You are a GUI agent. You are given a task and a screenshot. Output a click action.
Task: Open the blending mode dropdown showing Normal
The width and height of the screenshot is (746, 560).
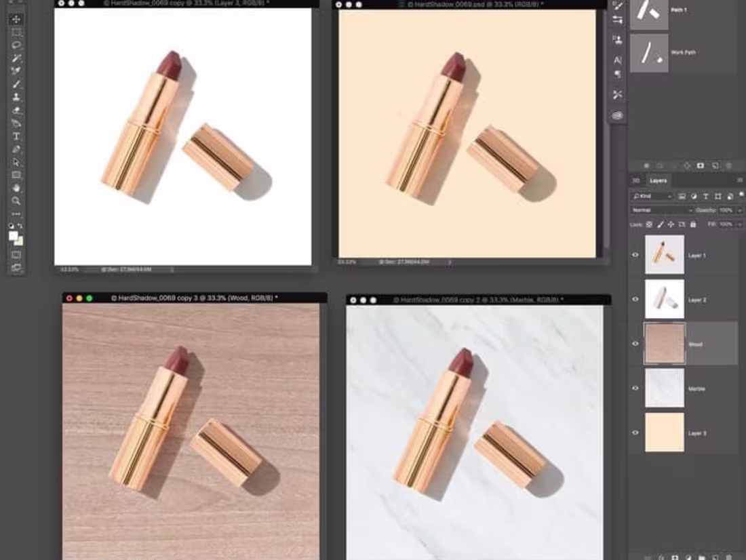660,209
